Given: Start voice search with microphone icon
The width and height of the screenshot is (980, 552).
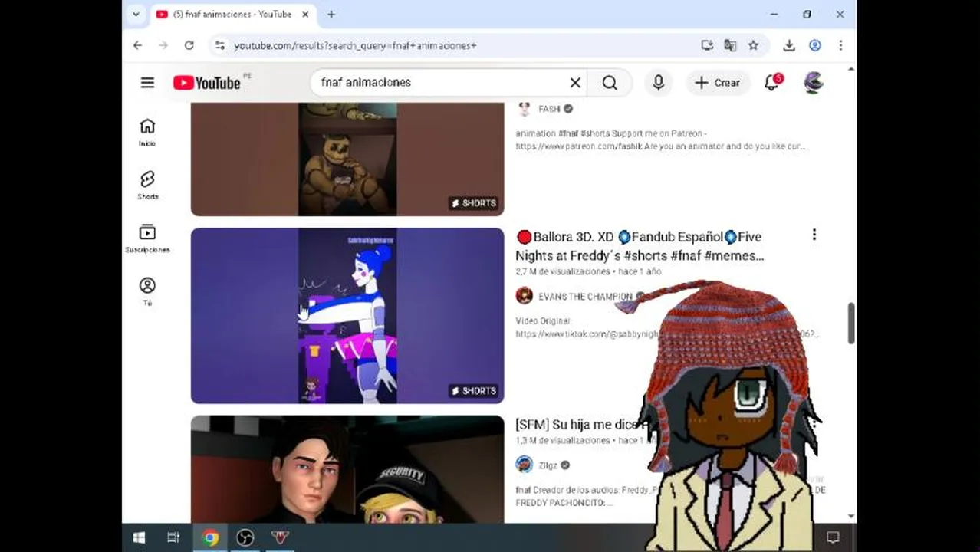Looking at the screenshot, I should tap(658, 83).
